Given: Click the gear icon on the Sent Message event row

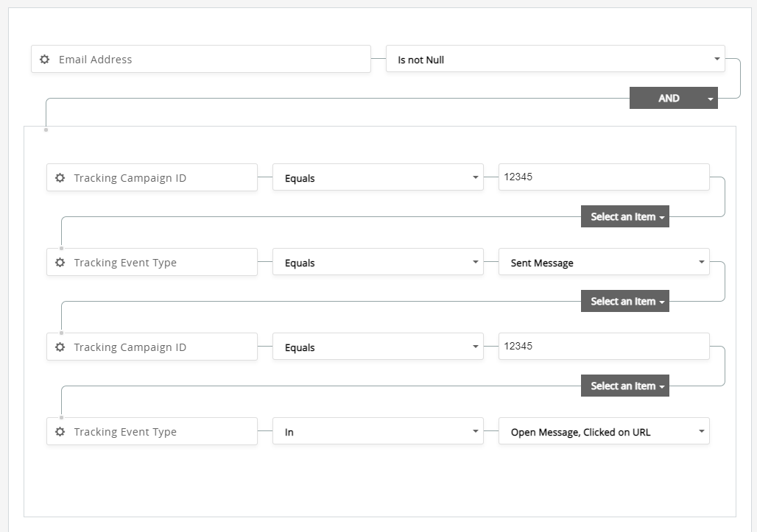Looking at the screenshot, I should click(60, 263).
